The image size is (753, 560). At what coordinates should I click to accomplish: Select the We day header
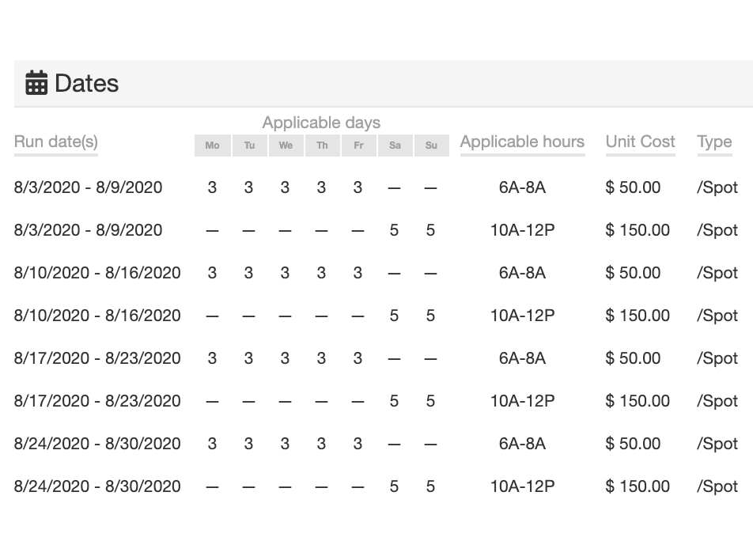point(286,146)
